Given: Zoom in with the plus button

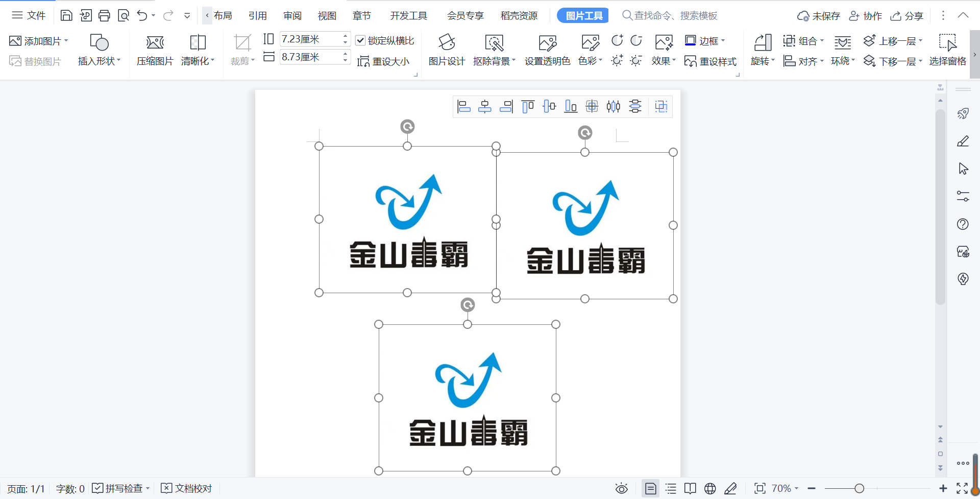Looking at the screenshot, I should pyautogui.click(x=943, y=489).
